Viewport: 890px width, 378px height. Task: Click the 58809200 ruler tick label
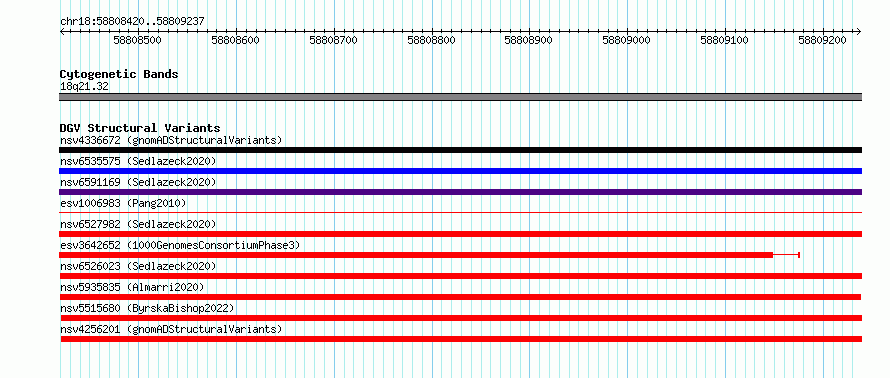(822, 40)
